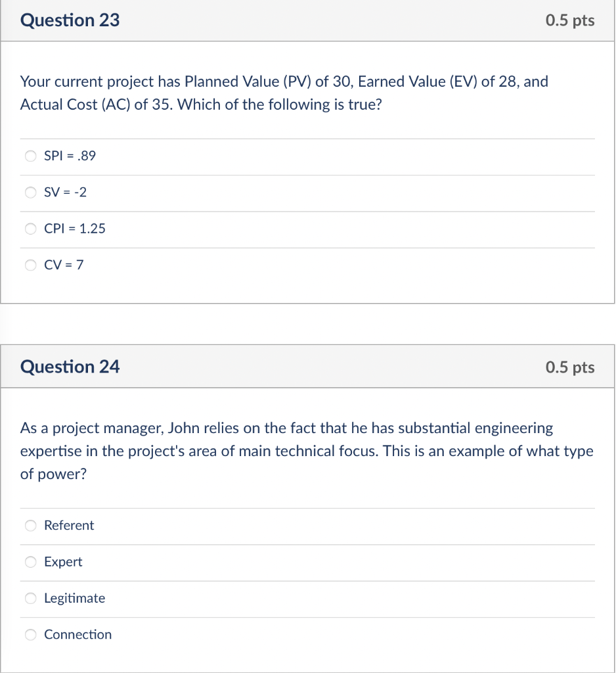
Task: Select the SPI = .89 radio button
Action: pos(30,156)
